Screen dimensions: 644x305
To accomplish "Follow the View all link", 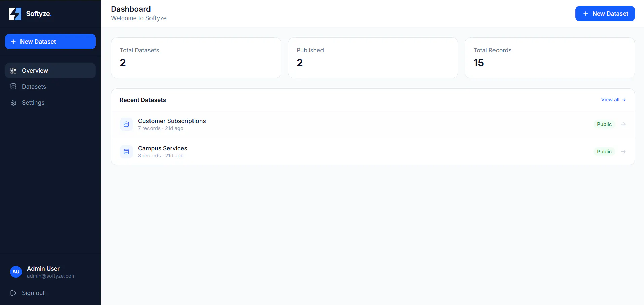I will tap(613, 100).
